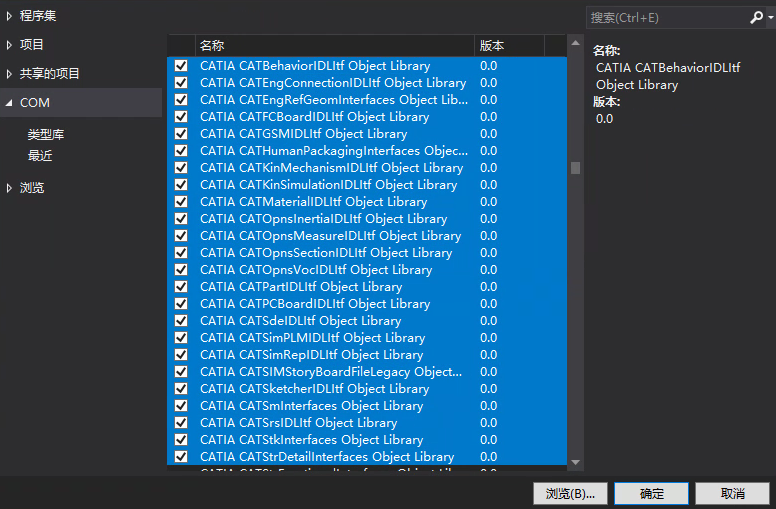Image resolution: width=776 pixels, height=509 pixels.
Task: Uncheck CATIA CATHumanPackagingInterfaces checkbox
Action: click(x=181, y=151)
